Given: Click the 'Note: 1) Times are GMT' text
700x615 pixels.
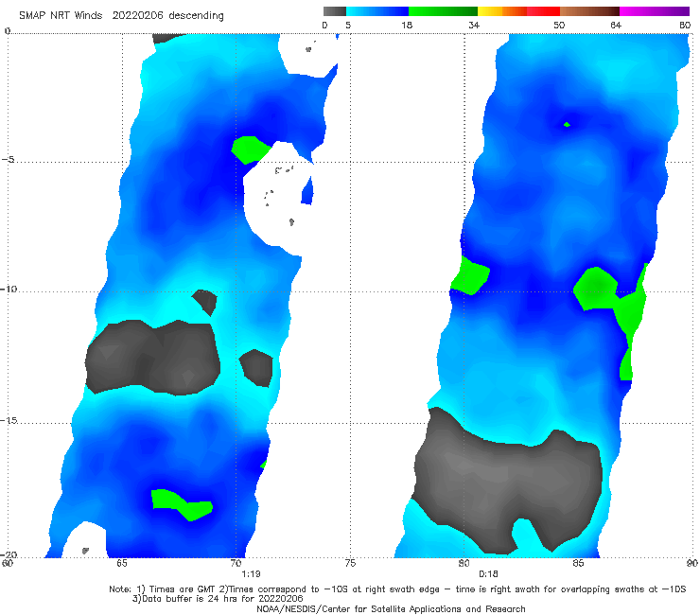Looking at the screenshot, I should point(163,589).
